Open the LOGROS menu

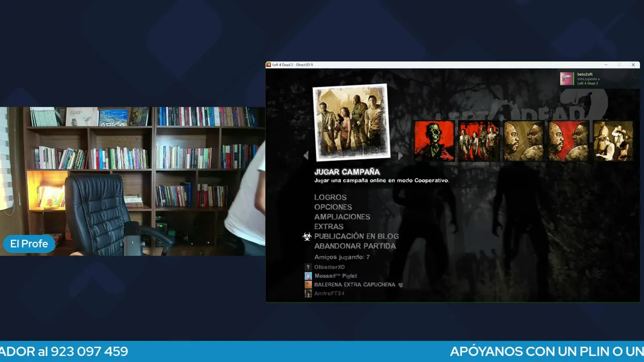tap(331, 198)
